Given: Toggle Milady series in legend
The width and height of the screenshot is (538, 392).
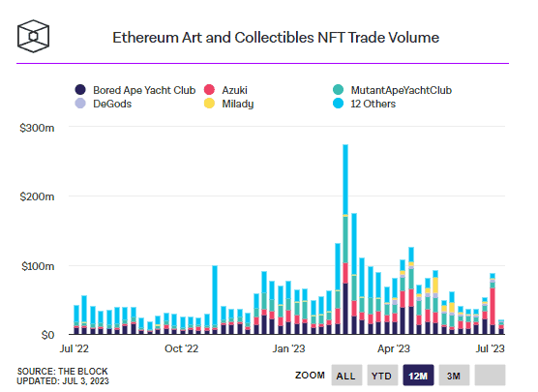Looking at the screenshot, I should (229, 104).
